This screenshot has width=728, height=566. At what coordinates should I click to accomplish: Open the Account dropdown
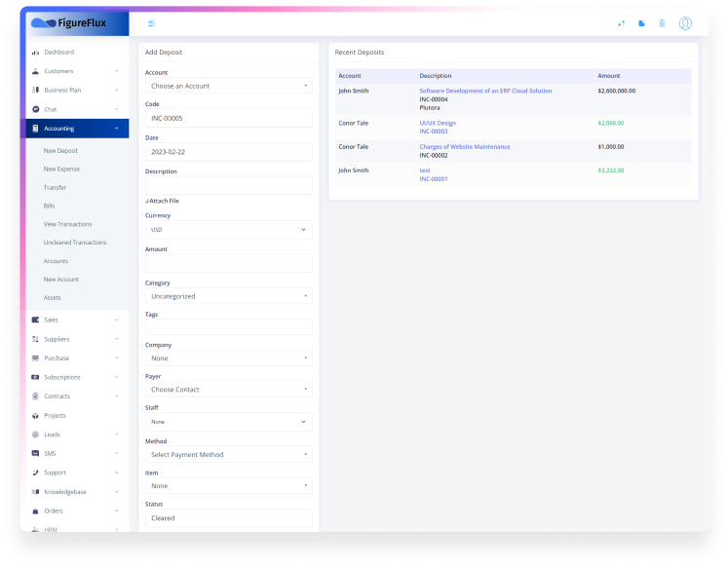click(x=228, y=86)
